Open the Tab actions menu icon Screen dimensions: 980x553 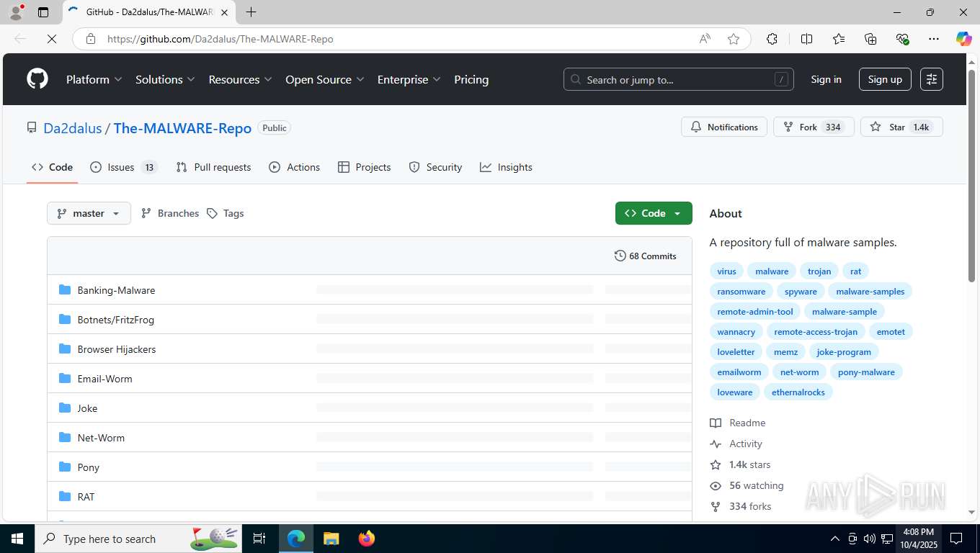click(x=43, y=12)
